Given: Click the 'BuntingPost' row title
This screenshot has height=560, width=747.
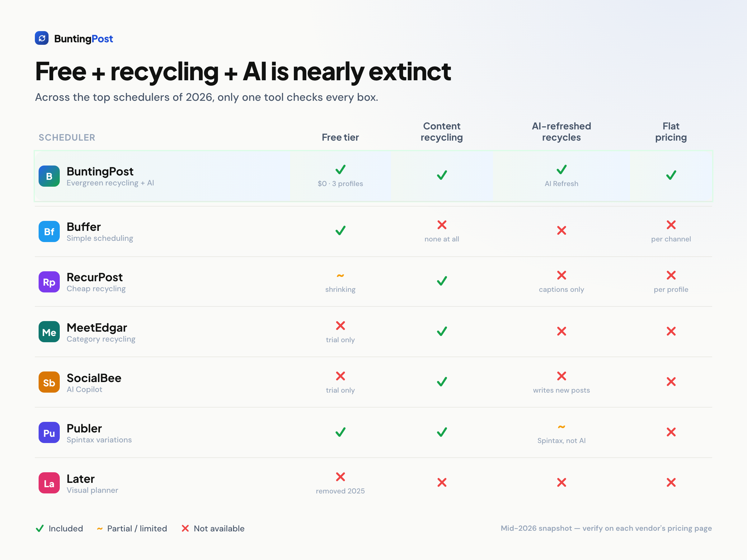Looking at the screenshot, I should [100, 171].
